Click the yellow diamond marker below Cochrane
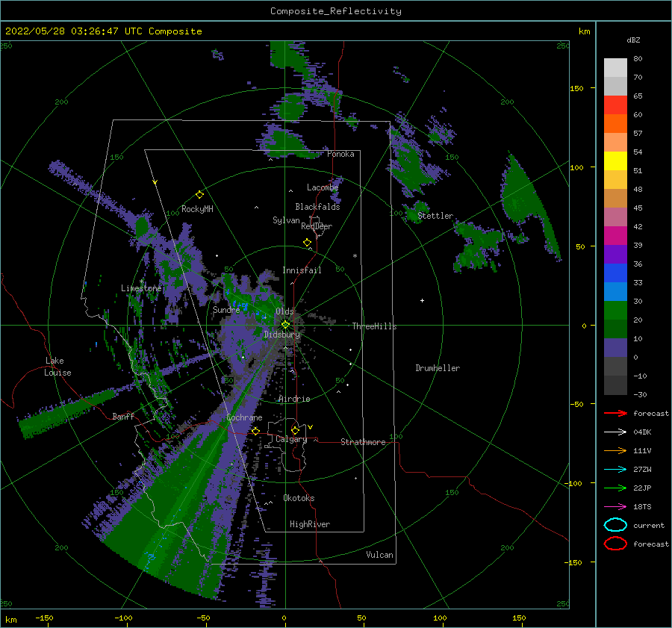Viewport: 672px width, 628px height. click(x=255, y=431)
